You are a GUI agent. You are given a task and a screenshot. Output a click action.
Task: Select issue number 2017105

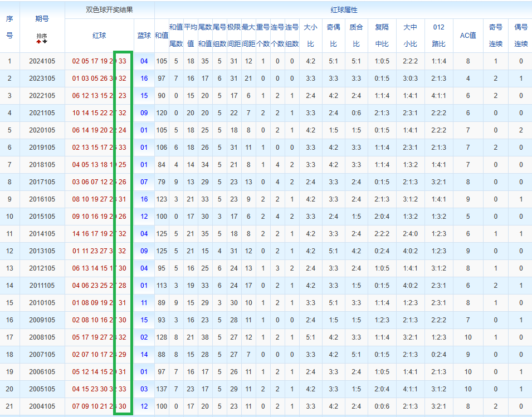pyautogui.click(x=42, y=182)
